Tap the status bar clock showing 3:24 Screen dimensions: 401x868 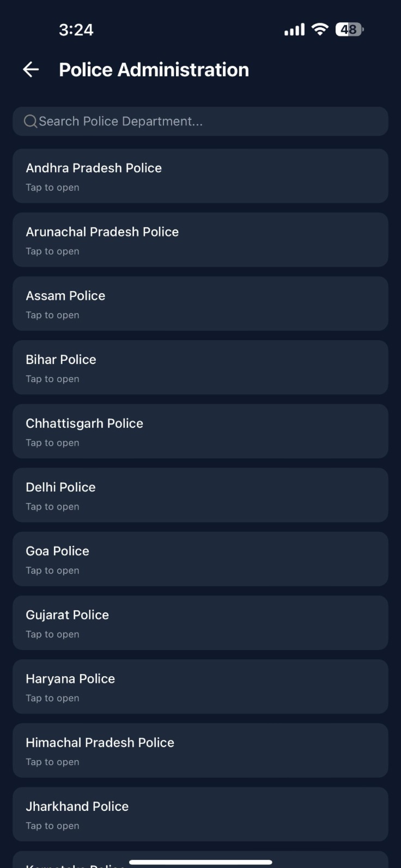76,30
